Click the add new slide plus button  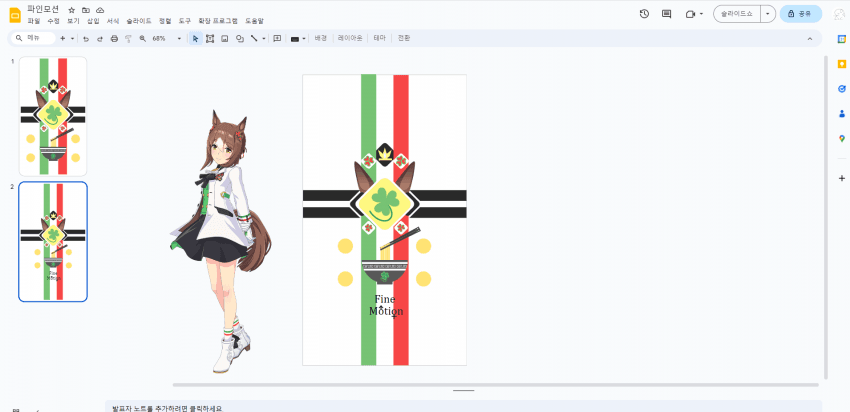pos(62,38)
